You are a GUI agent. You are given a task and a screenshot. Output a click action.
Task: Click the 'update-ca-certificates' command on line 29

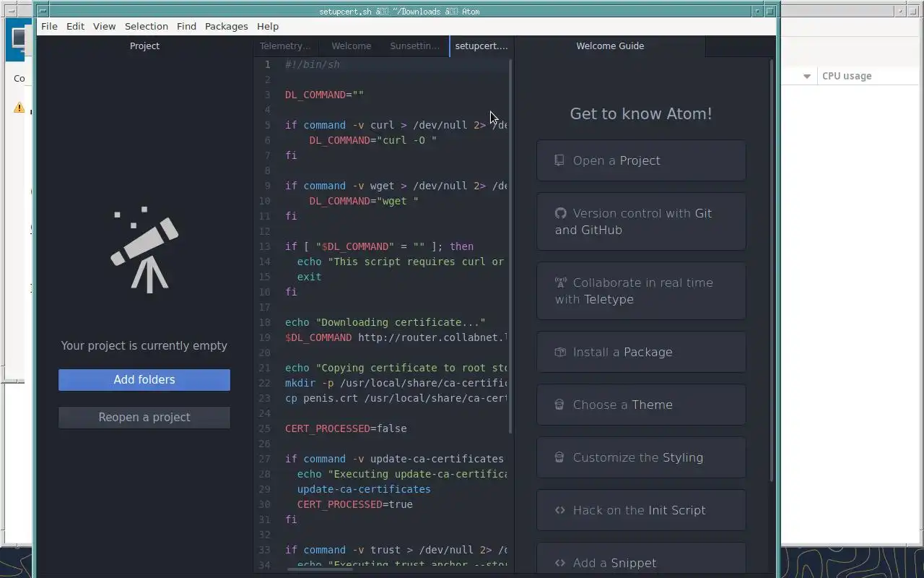click(364, 489)
